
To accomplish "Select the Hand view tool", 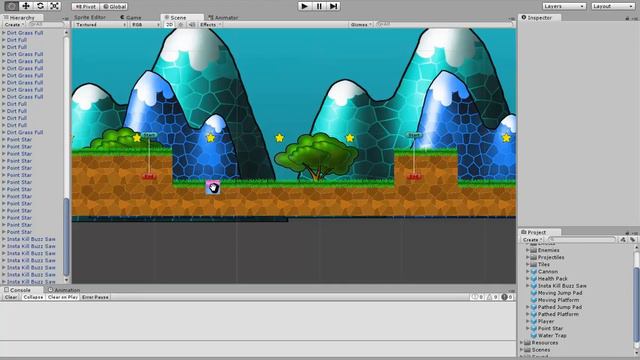I will pos(12,6).
